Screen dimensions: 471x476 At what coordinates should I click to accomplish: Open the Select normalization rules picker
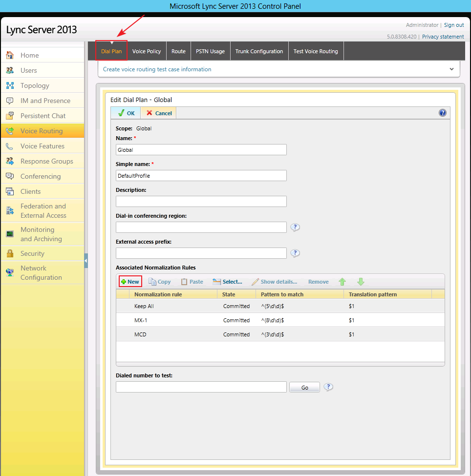pyautogui.click(x=227, y=282)
